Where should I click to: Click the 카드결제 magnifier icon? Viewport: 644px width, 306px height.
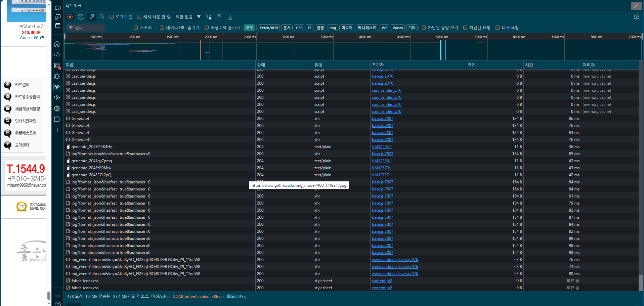7,85
